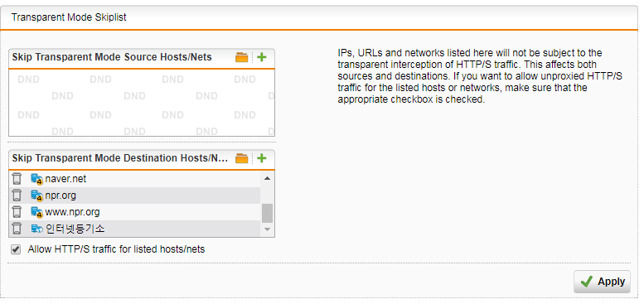Click inside empty Source Hosts/Nets drop area
The height and width of the screenshot is (304, 644).
142,103
